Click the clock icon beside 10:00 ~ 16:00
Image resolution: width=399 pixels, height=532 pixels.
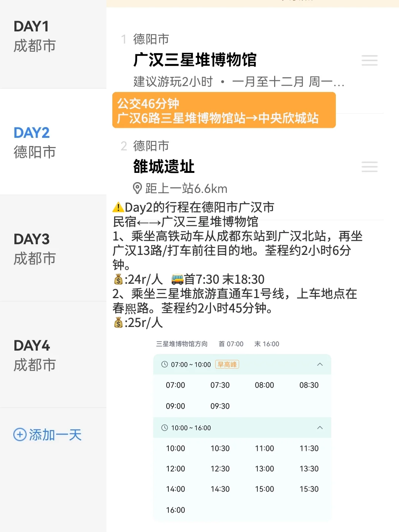click(x=164, y=428)
